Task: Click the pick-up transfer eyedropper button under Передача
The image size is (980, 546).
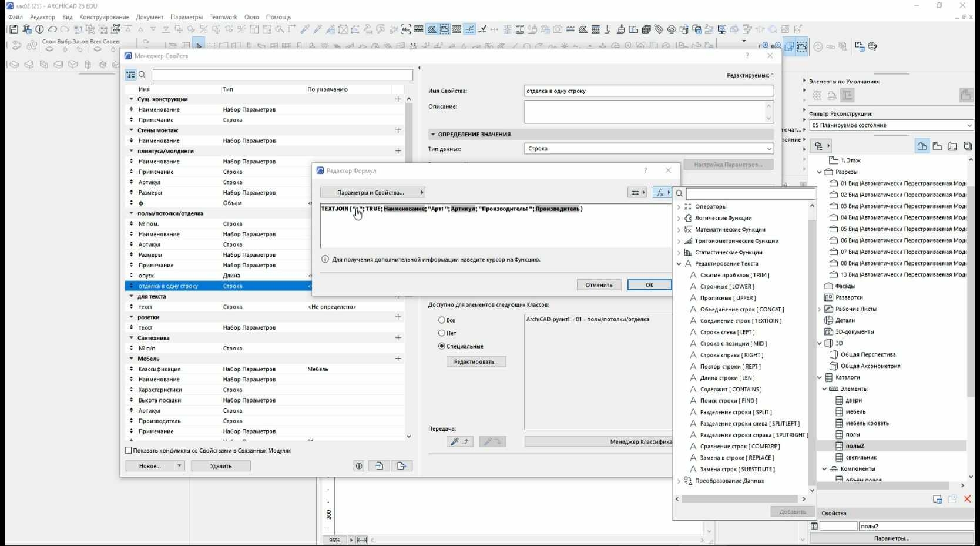Action: (459, 441)
